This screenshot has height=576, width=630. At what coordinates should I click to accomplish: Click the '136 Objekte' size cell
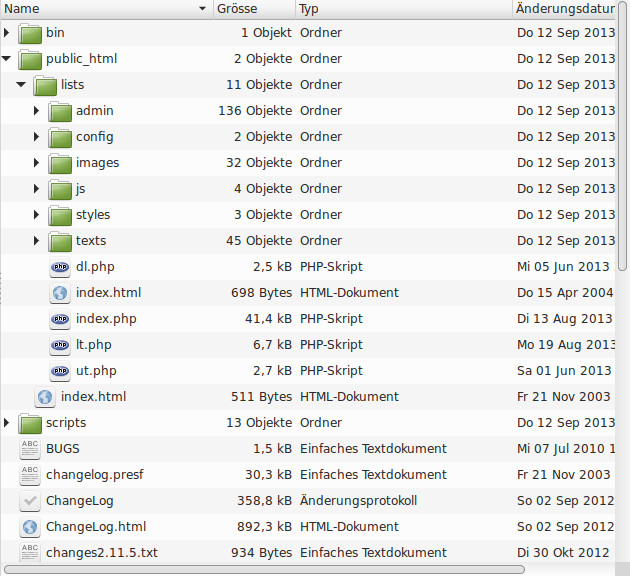coord(255,111)
